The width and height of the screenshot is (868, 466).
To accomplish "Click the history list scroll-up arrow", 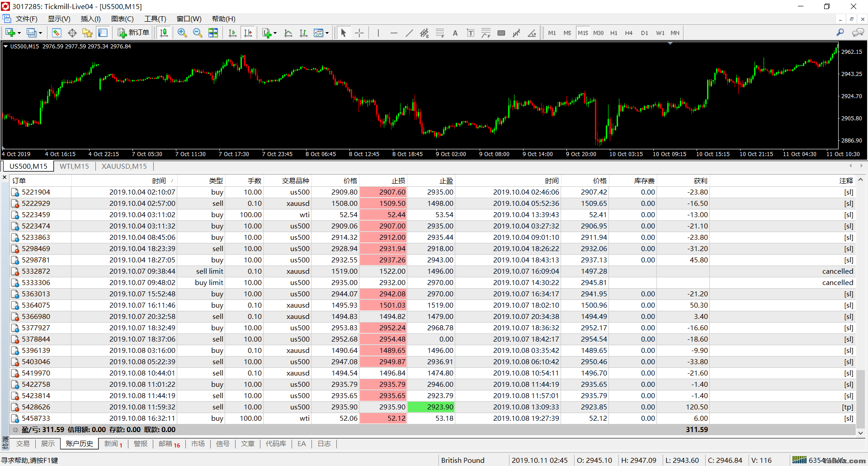I will tap(861, 180).
